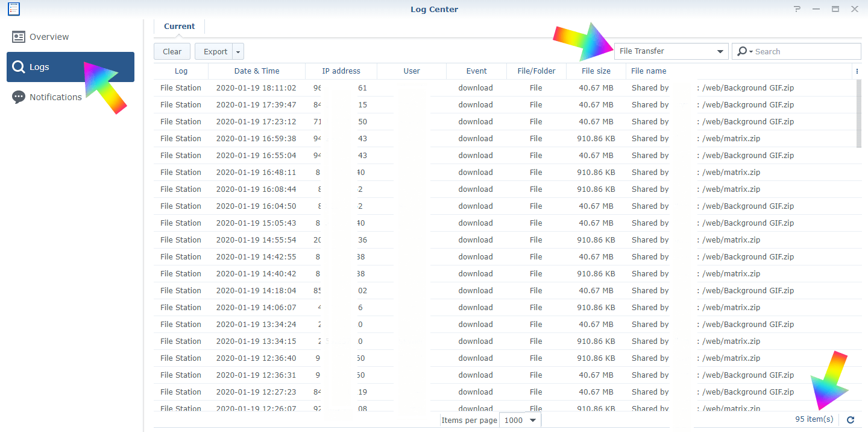
Task: Click the 95 item(s) count label
Action: pos(814,419)
